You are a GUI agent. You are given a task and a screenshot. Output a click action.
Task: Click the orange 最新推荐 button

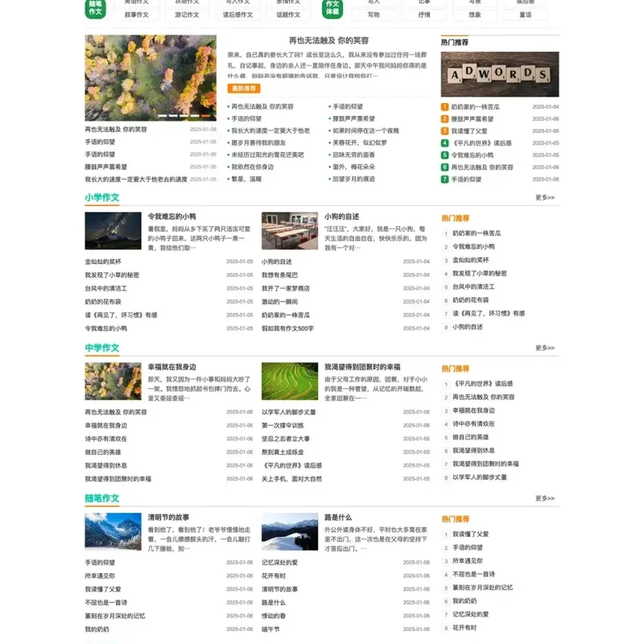(x=244, y=89)
